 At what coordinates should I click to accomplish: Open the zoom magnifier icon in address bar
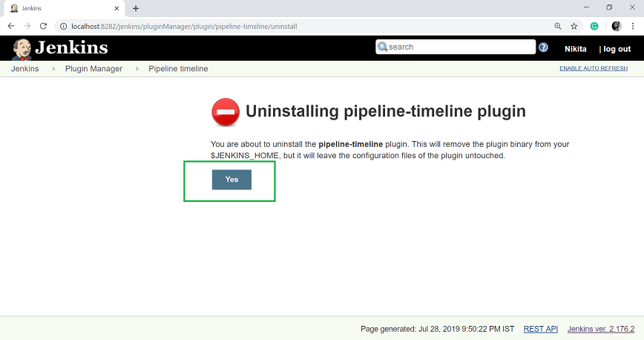tap(558, 26)
